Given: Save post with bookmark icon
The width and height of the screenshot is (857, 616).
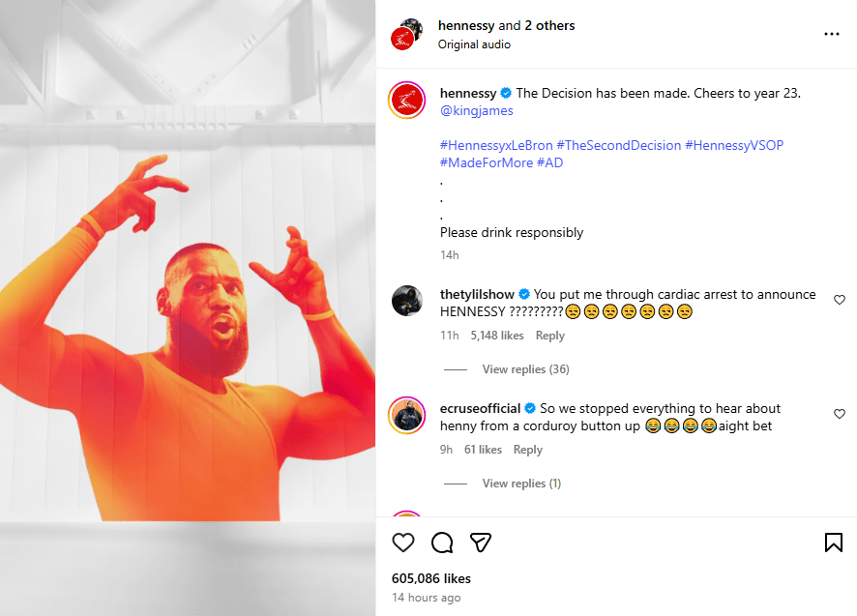Looking at the screenshot, I should point(833,543).
